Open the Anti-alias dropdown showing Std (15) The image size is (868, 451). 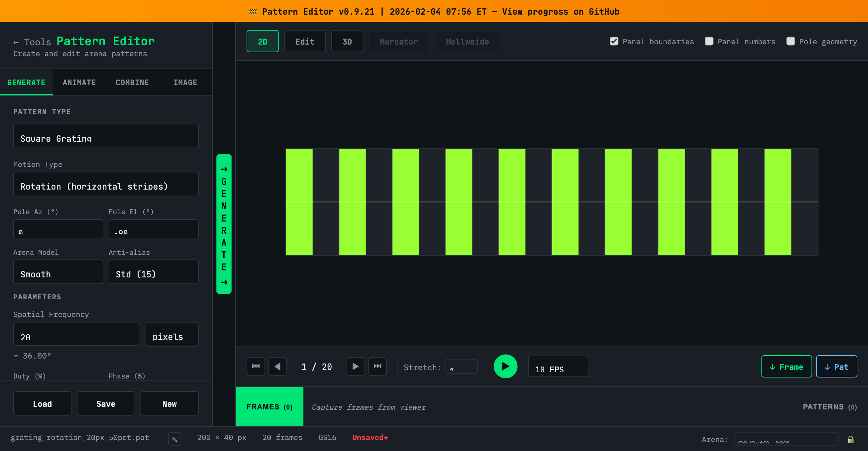153,272
